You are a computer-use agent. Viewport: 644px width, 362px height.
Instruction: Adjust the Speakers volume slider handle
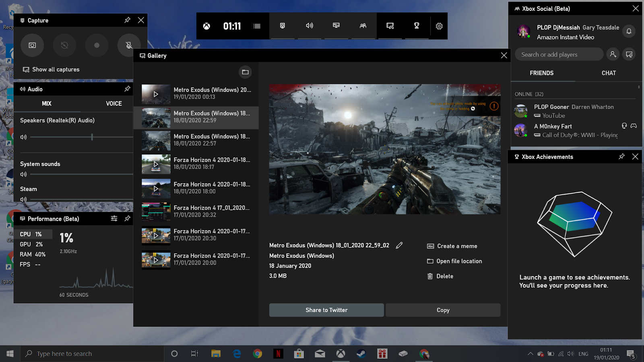[92, 137]
